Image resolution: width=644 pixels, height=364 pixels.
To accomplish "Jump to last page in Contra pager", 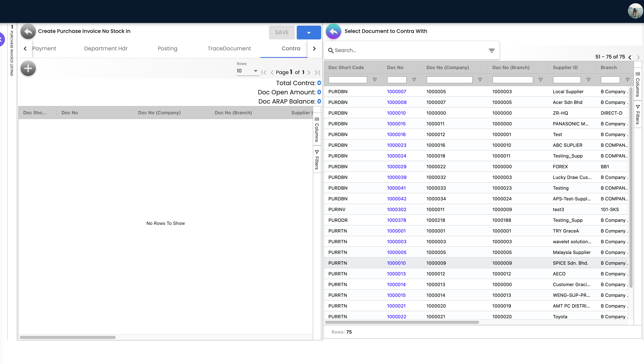I will [317, 72].
